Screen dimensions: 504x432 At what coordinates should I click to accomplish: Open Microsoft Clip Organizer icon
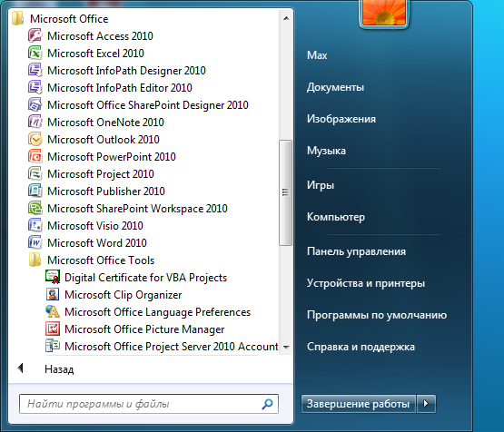pyautogui.click(x=52, y=294)
